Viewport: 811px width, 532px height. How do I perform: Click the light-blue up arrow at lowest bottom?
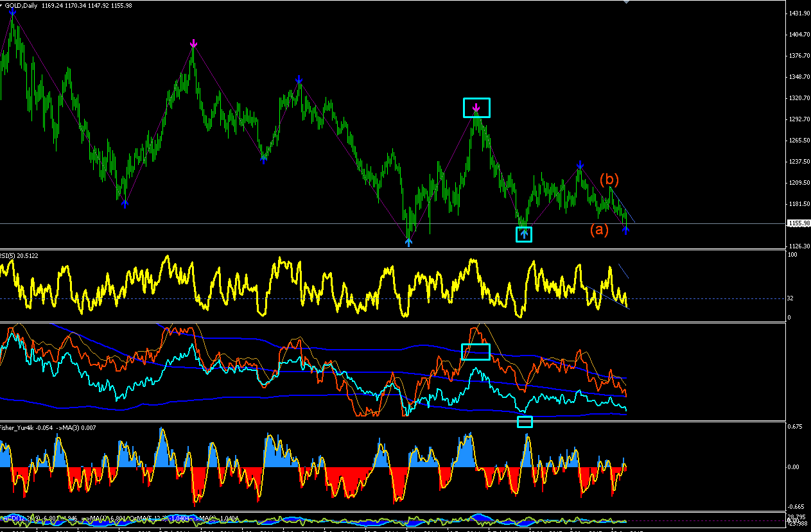pyautogui.click(x=408, y=243)
